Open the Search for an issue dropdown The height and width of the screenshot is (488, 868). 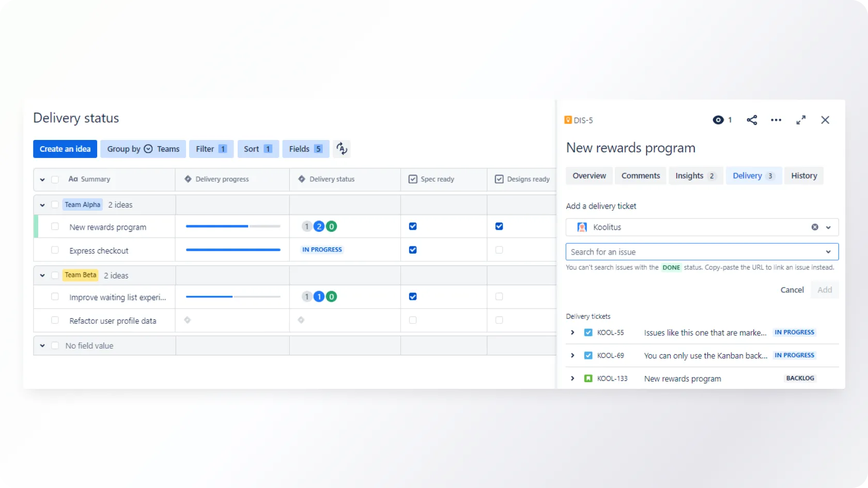pyautogui.click(x=702, y=252)
